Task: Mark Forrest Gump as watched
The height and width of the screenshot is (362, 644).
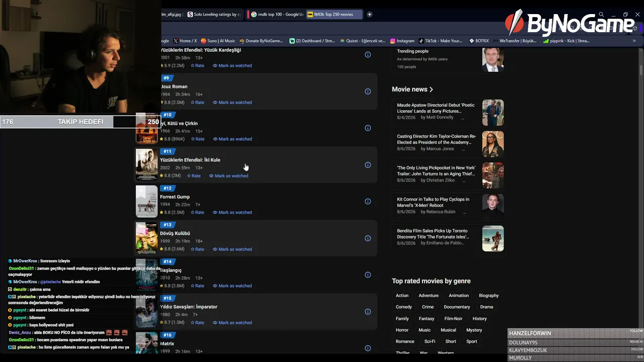Action: click(x=232, y=213)
